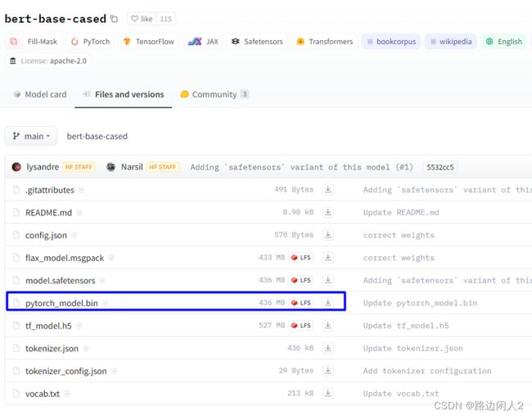Open the tf_model.h5 file
The image size is (532, 416).
tap(48, 326)
